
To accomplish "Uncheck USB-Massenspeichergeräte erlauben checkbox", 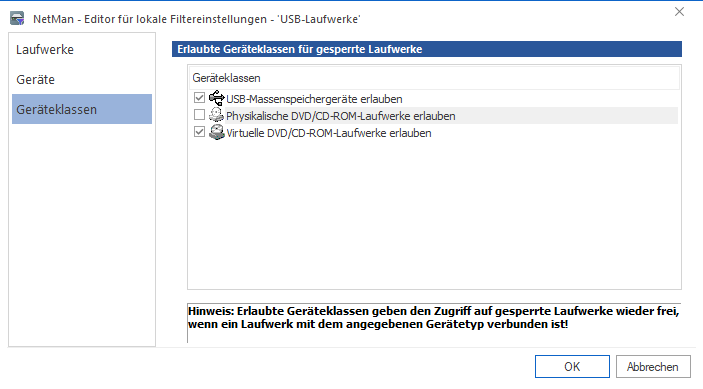I will click(x=200, y=98).
